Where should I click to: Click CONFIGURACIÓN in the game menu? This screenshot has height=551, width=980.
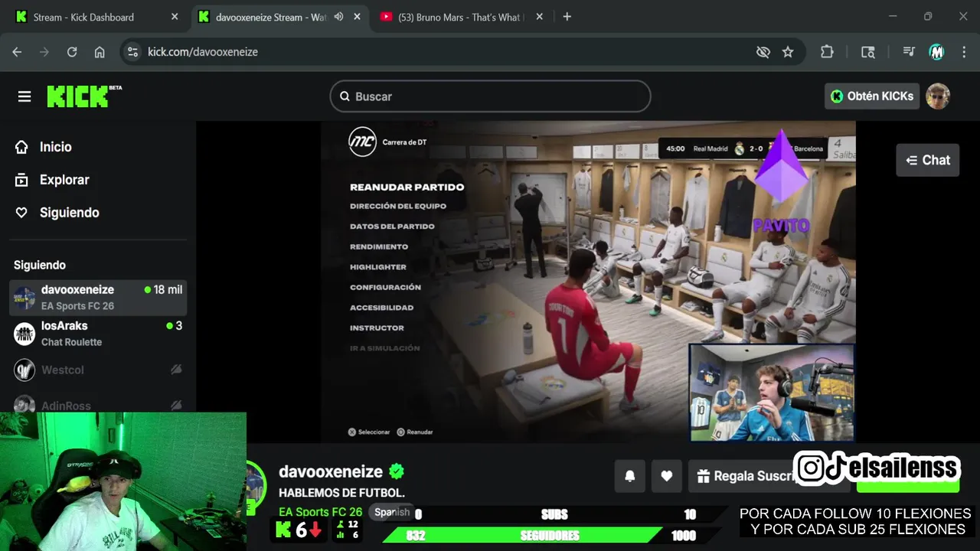tap(385, 287)
